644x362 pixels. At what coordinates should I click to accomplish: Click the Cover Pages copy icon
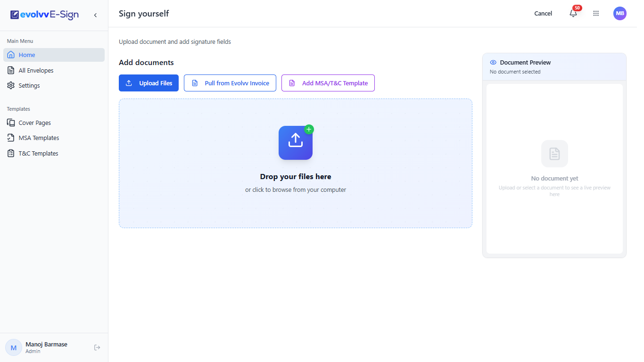(11, 123)
